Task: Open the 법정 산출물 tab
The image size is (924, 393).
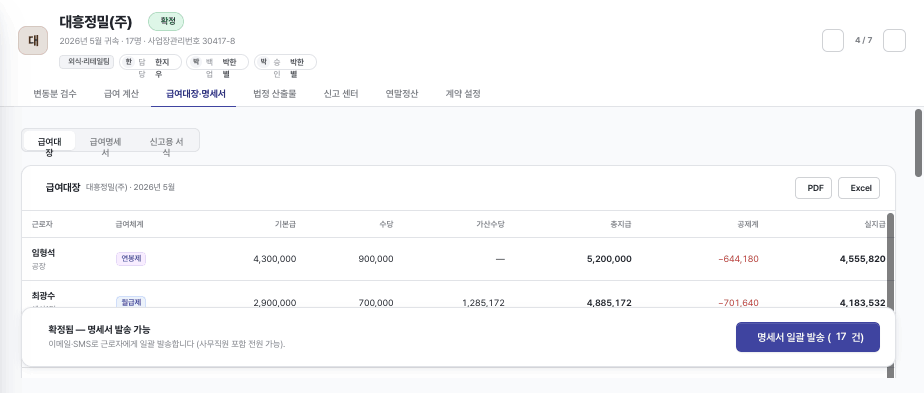Action: click(x=275, y=94)
